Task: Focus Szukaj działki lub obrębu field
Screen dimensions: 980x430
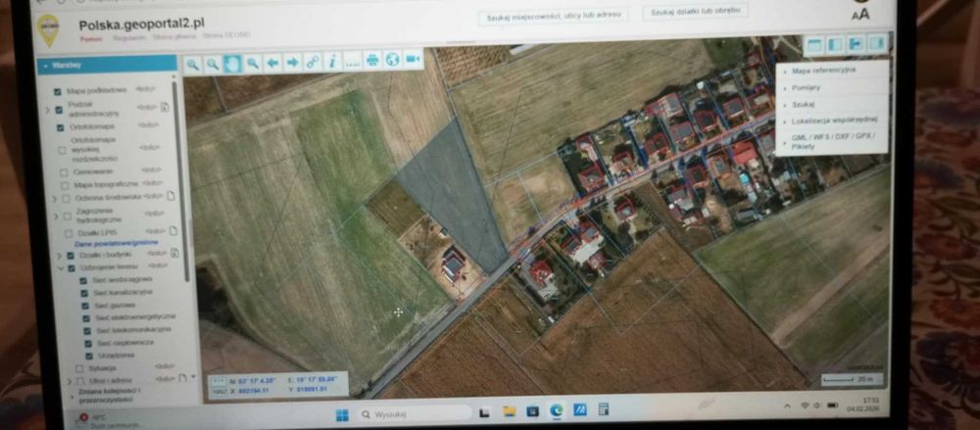Action: (696, 12)
